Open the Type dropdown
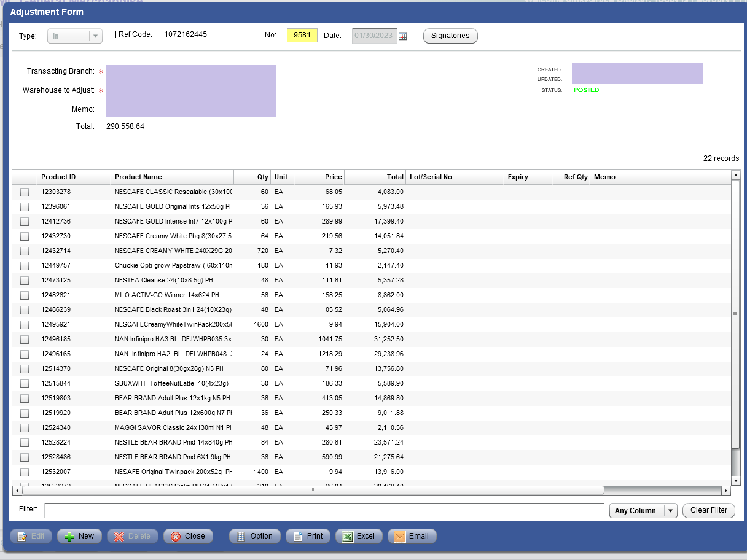This screenshot has width=747, height=560. (75, 36)
